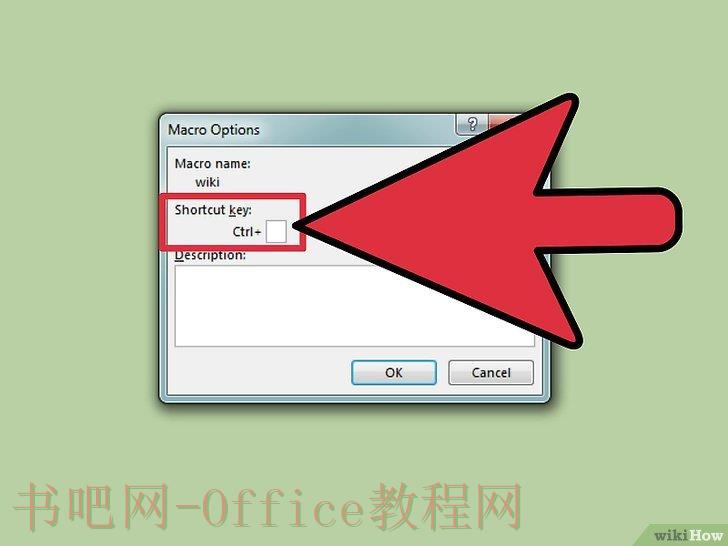Focus the Ctrl+ shortcut key box
The width and height of the screenshot is (728, 546).
276,232
